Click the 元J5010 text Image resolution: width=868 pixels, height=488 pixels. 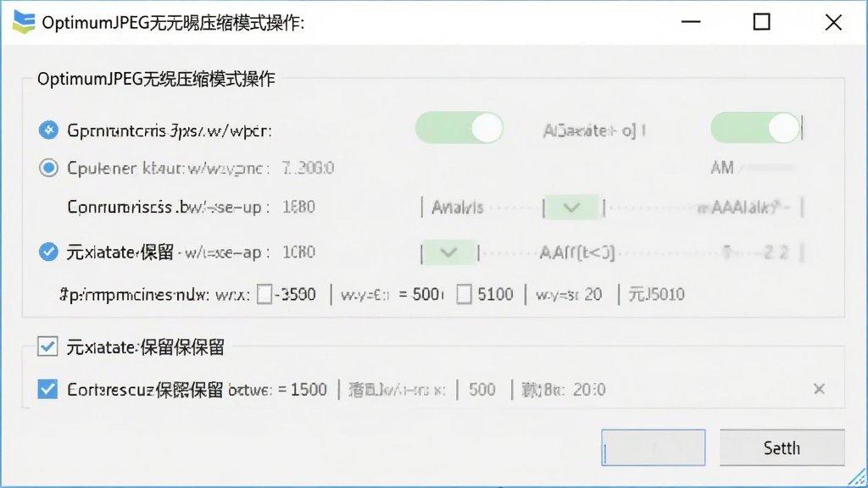(656, 294)
